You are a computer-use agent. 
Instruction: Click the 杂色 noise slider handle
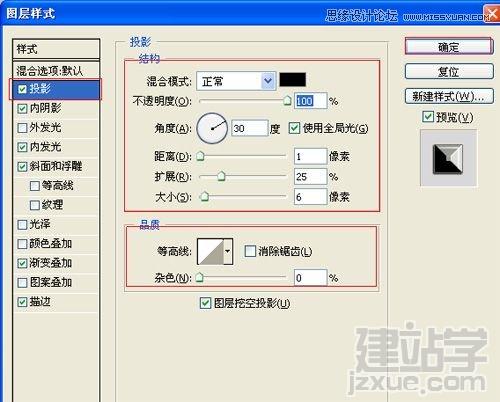[x=200, y=277]
